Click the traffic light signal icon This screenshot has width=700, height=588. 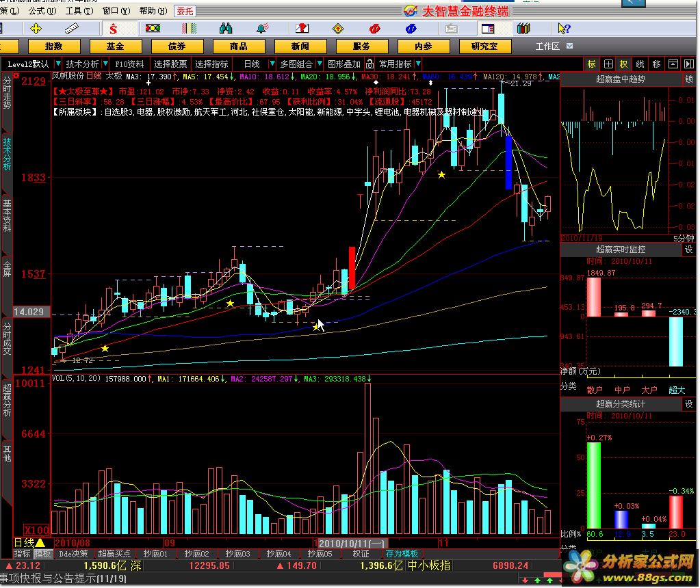153,29
